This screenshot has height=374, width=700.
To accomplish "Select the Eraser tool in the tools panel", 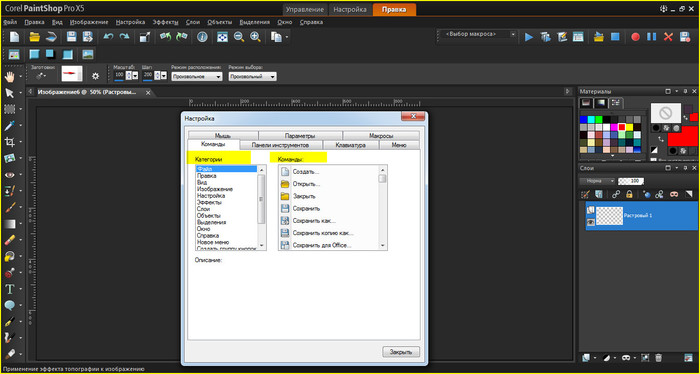I will [9, 240].
